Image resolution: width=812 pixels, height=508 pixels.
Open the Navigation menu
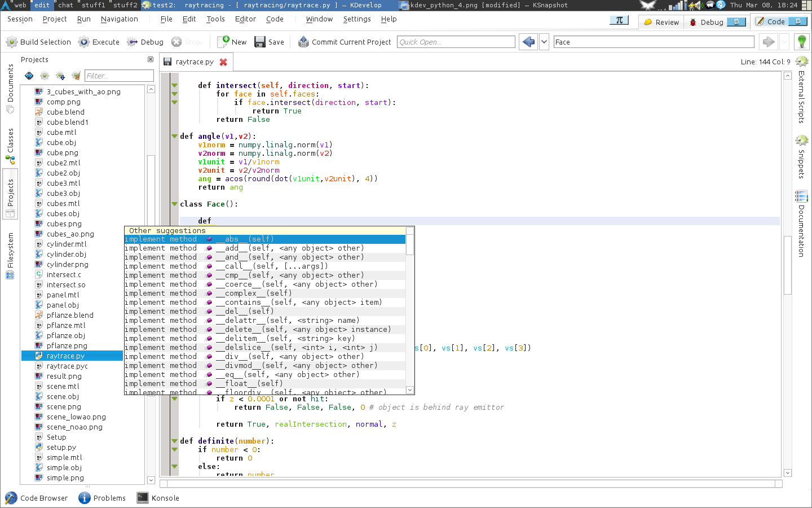[x=119, y=19]
